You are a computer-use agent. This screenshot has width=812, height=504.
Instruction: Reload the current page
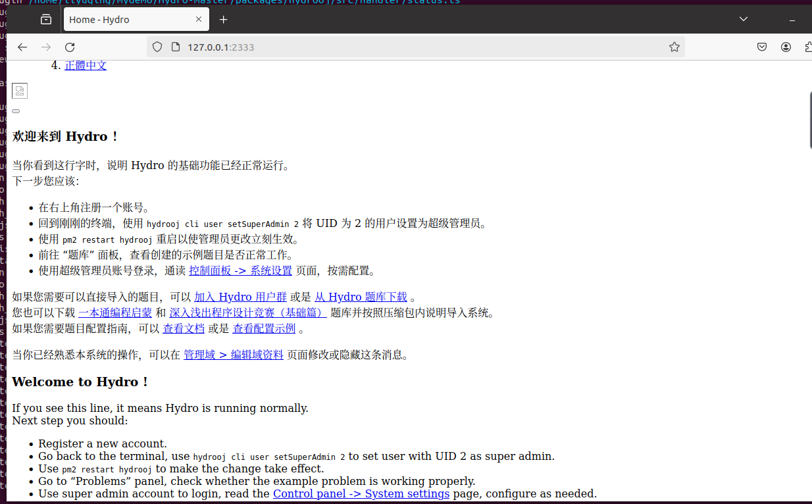click(70, 47)
